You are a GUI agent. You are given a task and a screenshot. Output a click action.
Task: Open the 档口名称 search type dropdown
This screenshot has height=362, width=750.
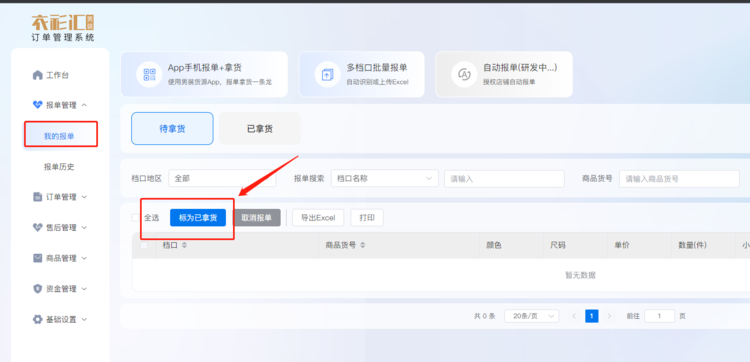click(x=385, y=178)
